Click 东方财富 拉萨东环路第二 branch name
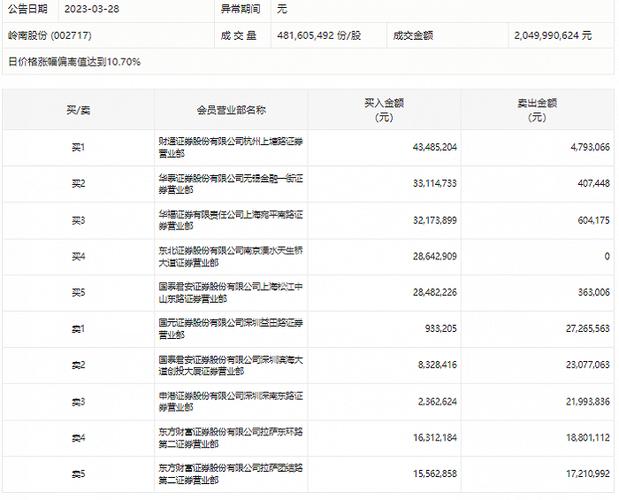This screenshot has height=500, width=619. point(231,438)
